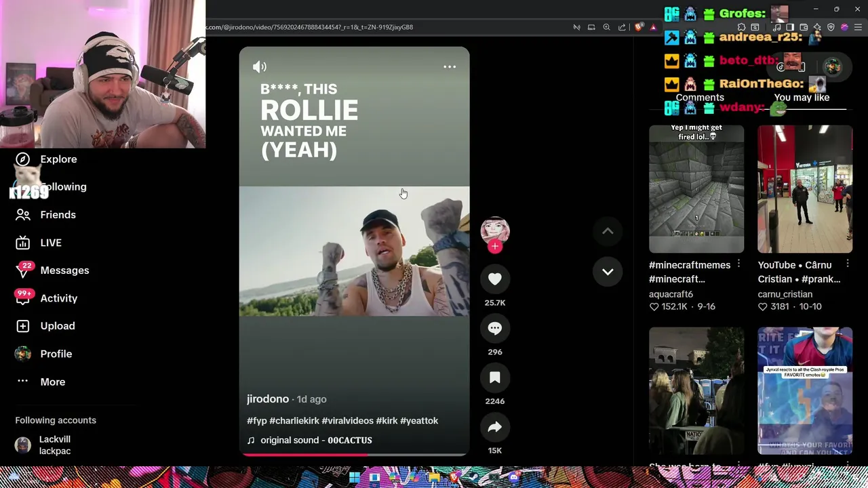Open the Leo AI sparkle icon

pyautogui.click(x=817, y=27)
